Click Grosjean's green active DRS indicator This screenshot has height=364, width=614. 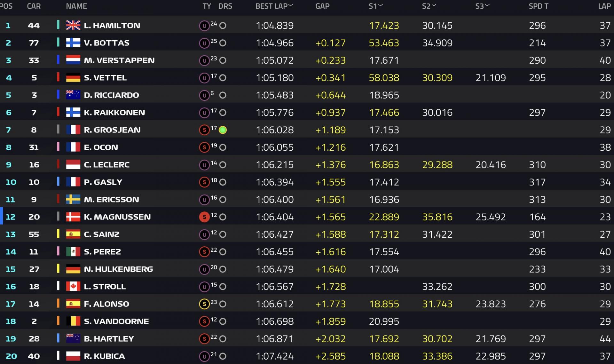[223, 130]
